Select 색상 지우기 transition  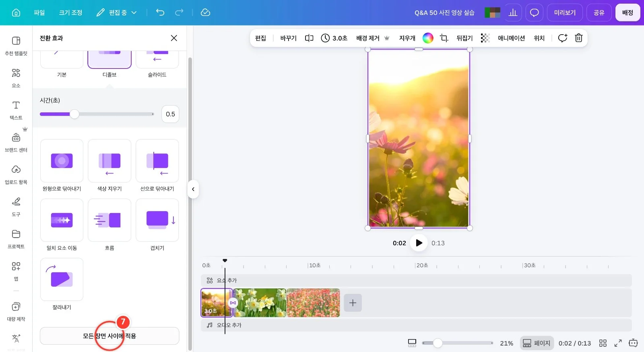click(109, 161)
